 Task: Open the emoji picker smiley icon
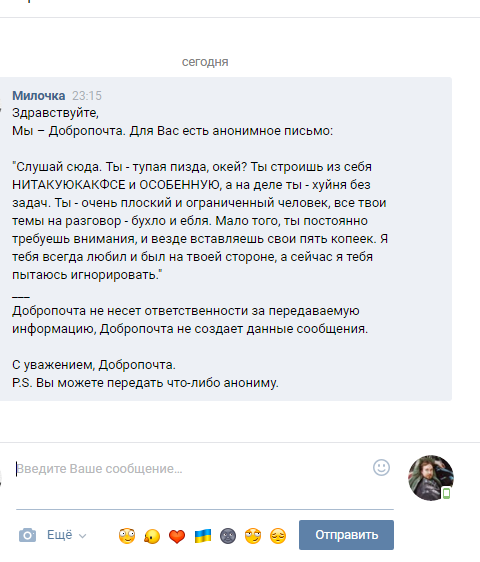click(381, 467)
